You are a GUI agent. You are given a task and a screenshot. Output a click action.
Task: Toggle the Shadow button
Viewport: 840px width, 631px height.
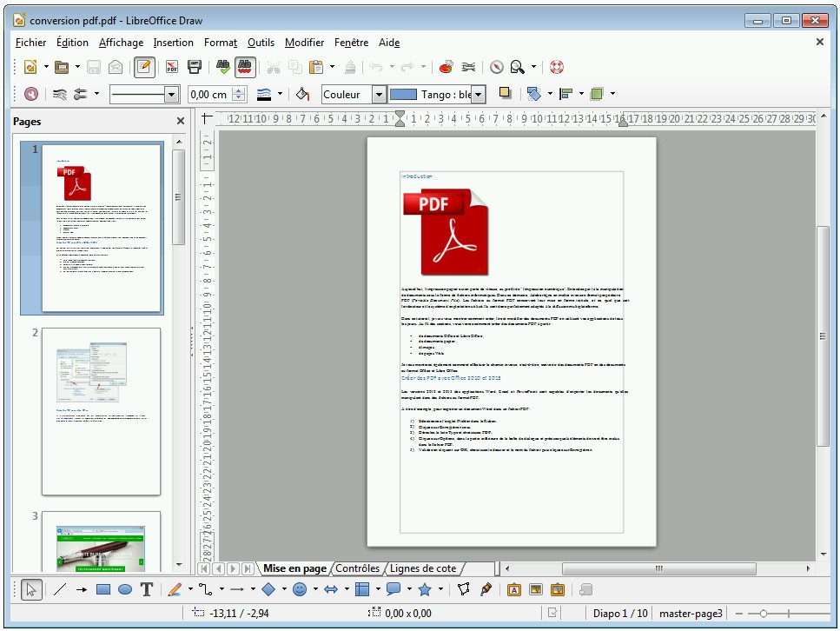click(x=505, y=94)
